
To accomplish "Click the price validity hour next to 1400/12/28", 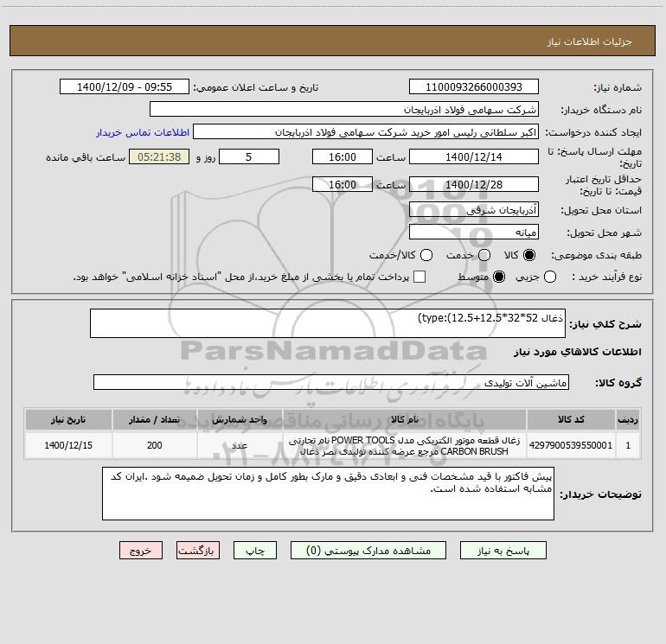I will click(x=343, y=185).
